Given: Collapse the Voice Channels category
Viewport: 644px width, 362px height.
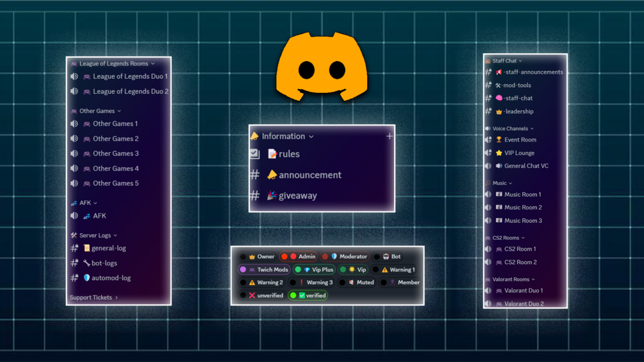Looking at the screenshot, I should [509, 129].
